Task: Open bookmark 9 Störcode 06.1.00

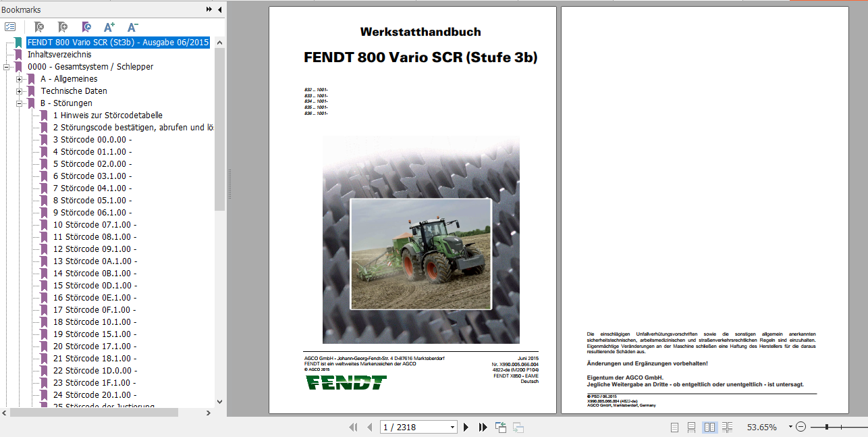Action: (92, 213)
